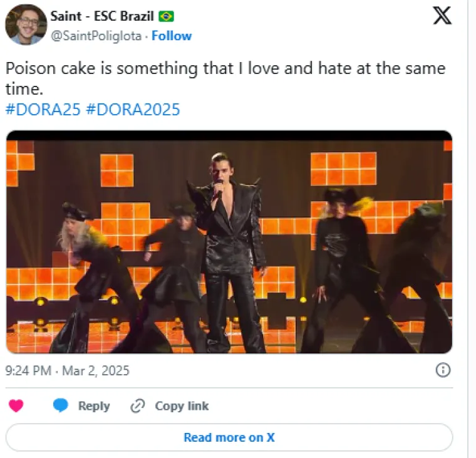Click the Brazil flag emoji
Viewport: 476px width, 458px height.
pos(166,16)
